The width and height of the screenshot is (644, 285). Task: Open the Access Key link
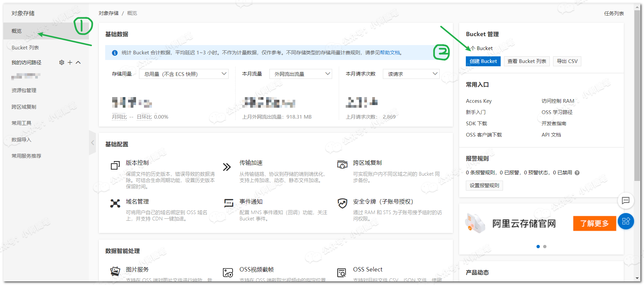(479, 101)
